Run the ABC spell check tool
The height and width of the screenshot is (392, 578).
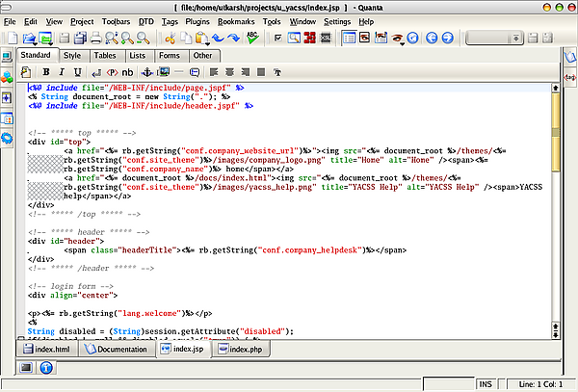(252, 39)
